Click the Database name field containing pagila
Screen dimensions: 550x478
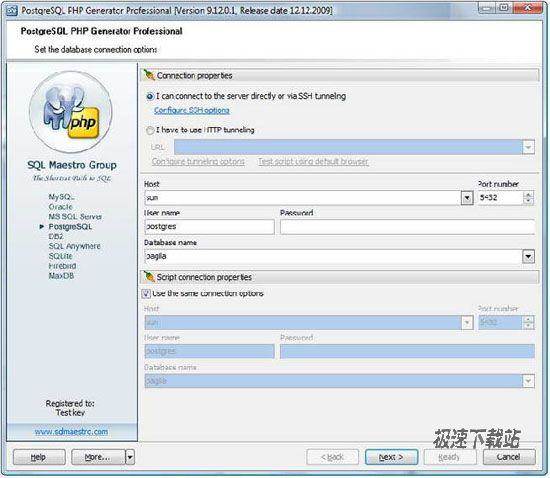(x=333, y=256)
